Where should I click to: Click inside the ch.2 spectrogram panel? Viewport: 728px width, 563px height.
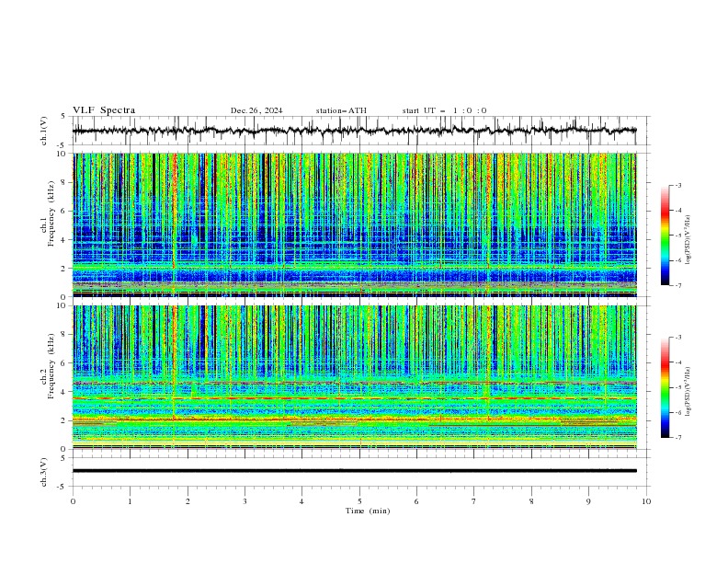[355, 377]
